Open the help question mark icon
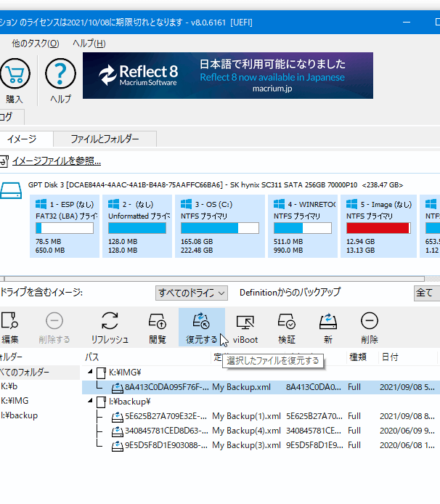The height and width of the screenshot is (504, 440). 60,74
